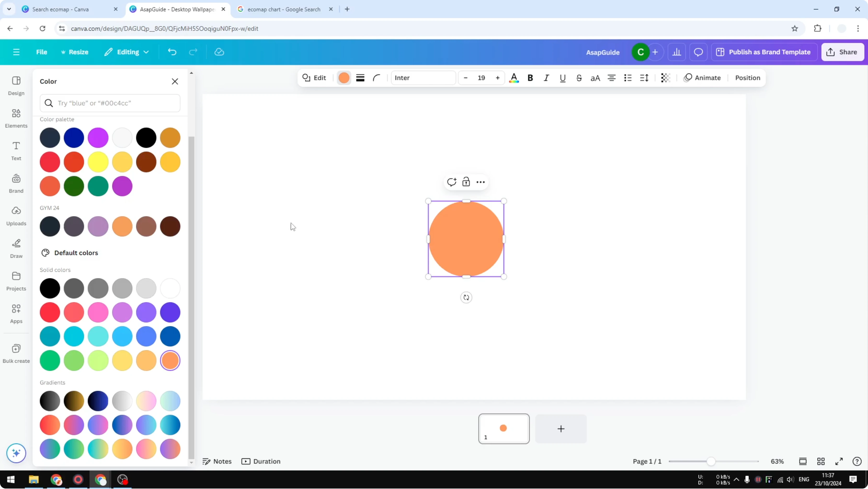This screenshot has height=489, width=868.
Task: Expand the browser tab search arrow
Action: [x=9, y=9]
